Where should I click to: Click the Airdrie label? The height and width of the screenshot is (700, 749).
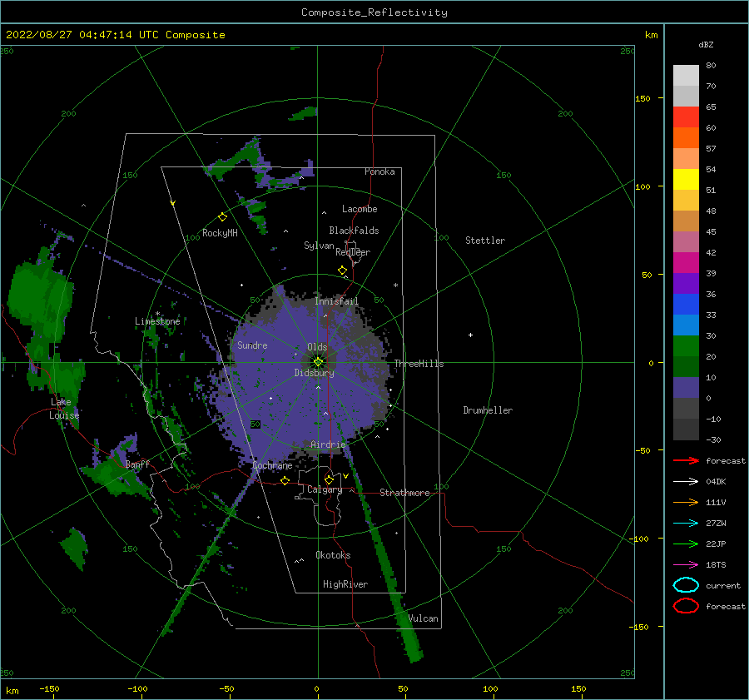coord(328,444)
